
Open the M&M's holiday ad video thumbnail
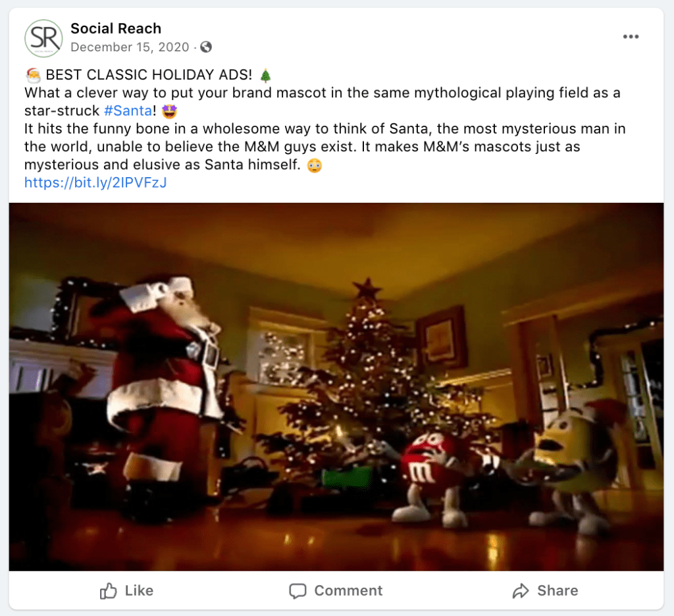(x=336, y=387)
